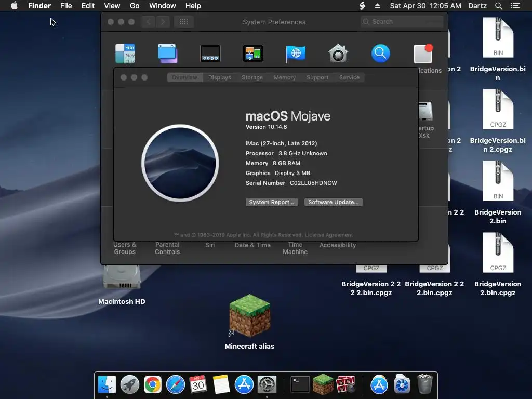Select the Overview tab
Screen dimensions: 532x399
click(x=184, y=77)
